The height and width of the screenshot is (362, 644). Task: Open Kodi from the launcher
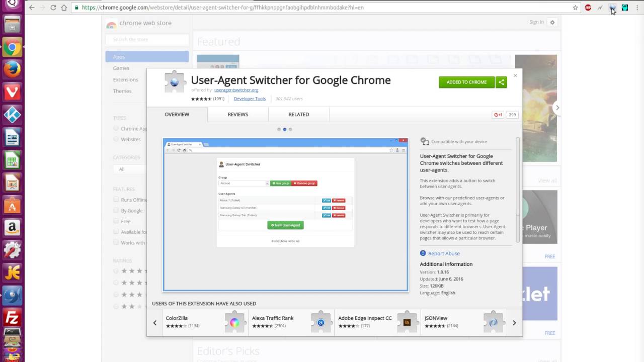pyautogui.click(x=12, y=115)
